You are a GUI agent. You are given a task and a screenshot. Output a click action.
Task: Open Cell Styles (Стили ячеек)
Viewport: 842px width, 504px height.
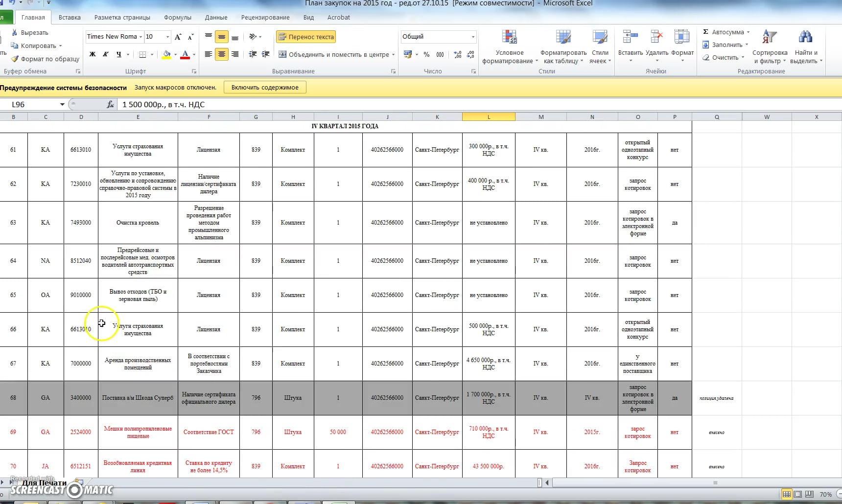pos(600,47)
